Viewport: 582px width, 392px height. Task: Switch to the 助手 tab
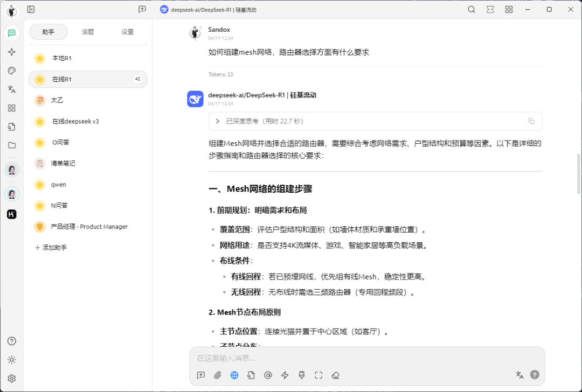tap(48, 32)
